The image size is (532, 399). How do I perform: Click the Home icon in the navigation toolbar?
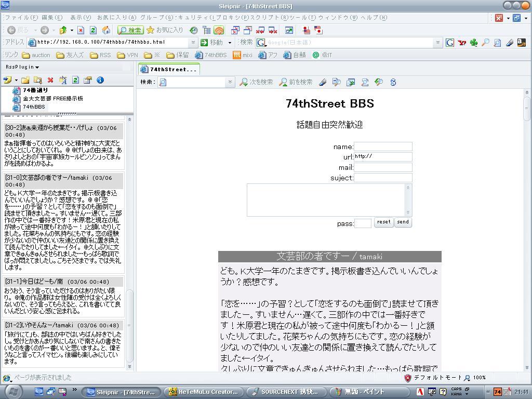click(106, 30)
